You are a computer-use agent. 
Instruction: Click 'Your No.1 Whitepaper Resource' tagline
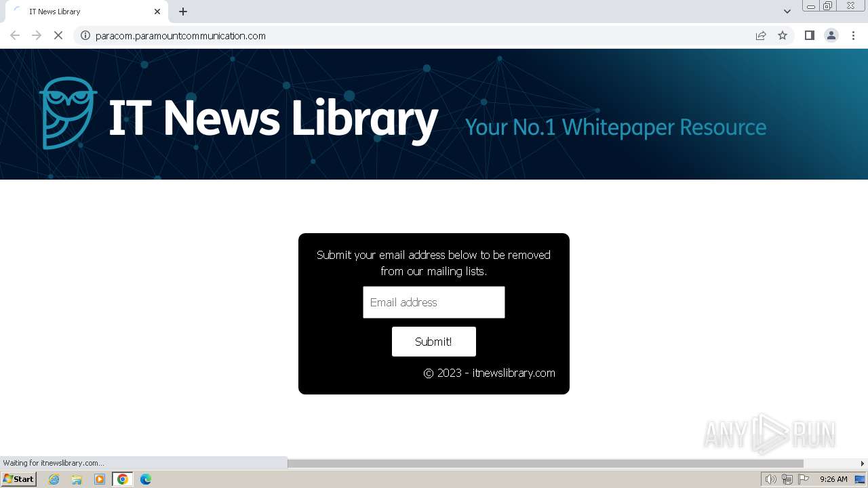tap(616, 127)
